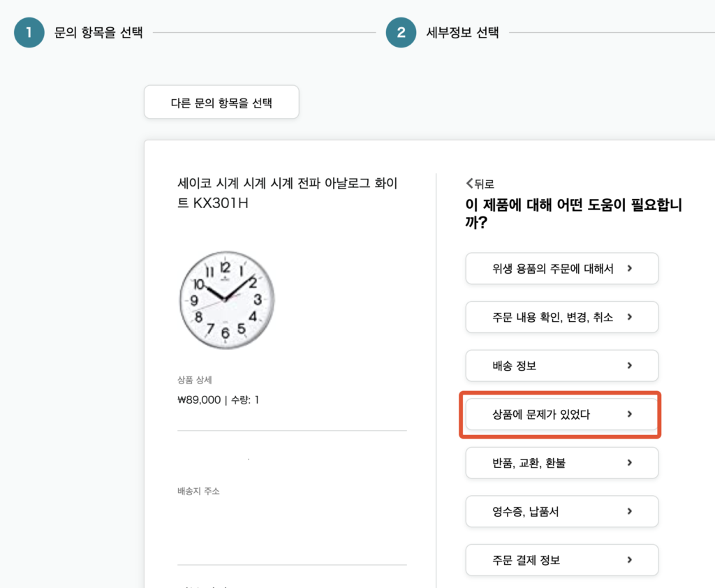Select the 세부정보 선택 step label
The image size is (715, 588).
[x=463, y=33]
